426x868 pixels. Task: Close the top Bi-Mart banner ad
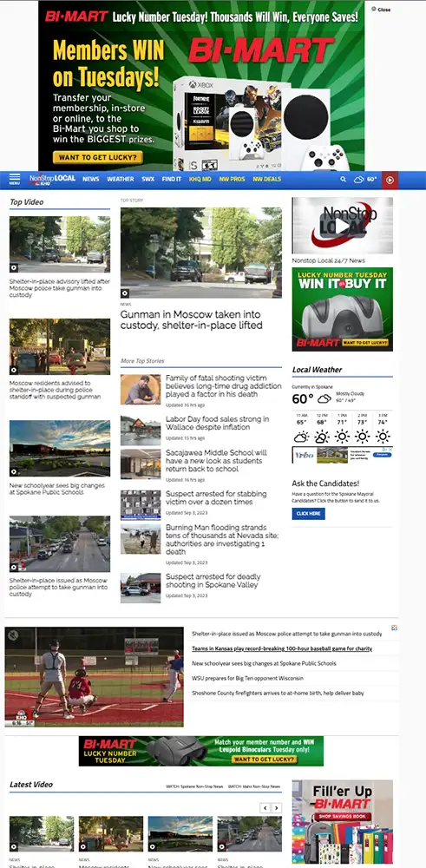pyautogui.click(x=381, y=10)
